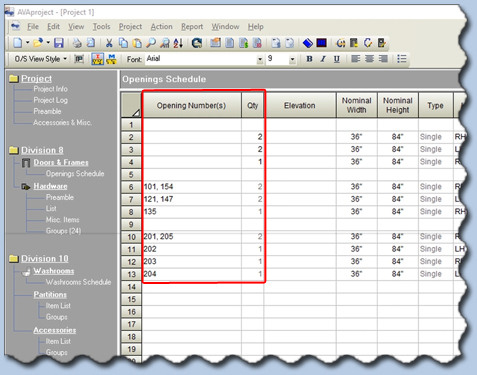
Task: Open the Edit menu
Action: 53,27
